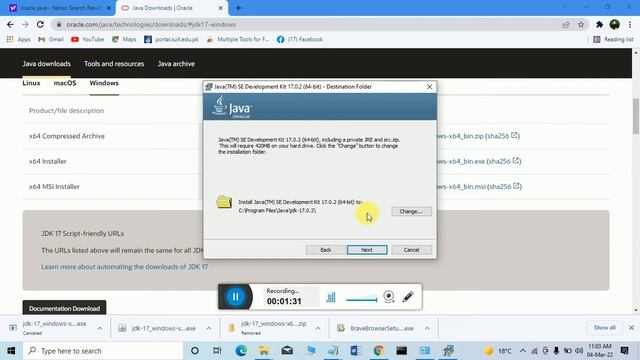Click the bin.msi download link
Image resolution: width=640 pixels, height=360 pixels.
461,187
